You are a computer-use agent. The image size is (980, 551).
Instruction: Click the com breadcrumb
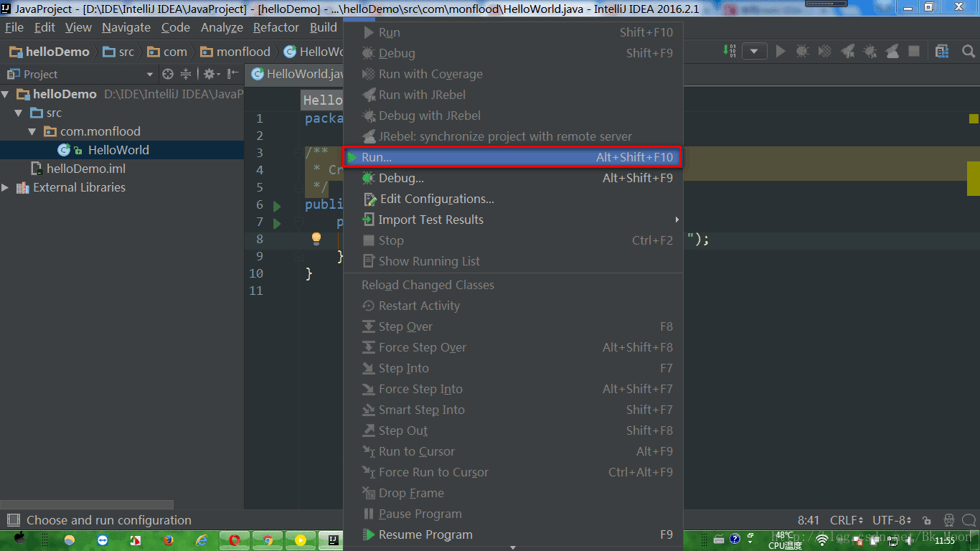point(167,52)
